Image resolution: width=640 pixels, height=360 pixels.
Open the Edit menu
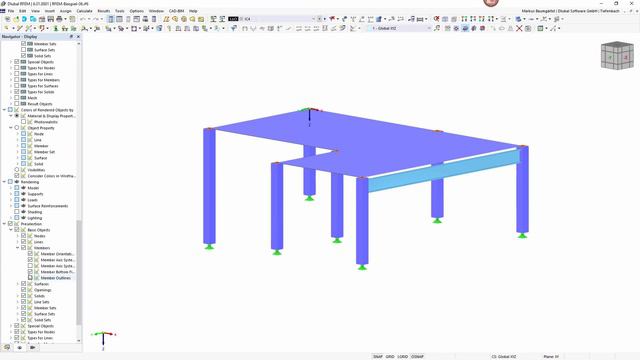tap(22, 11)
